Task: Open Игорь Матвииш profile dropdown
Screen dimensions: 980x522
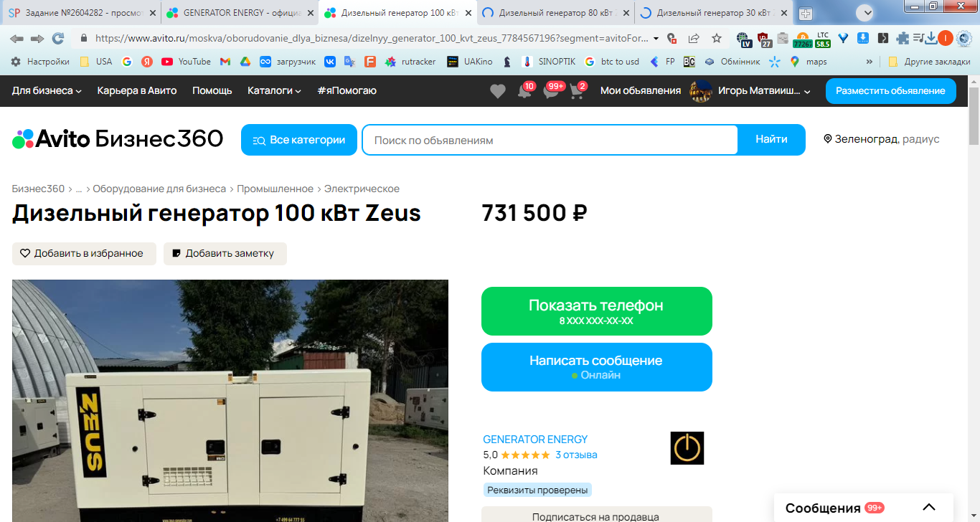Action: click(x=750, y=91)
